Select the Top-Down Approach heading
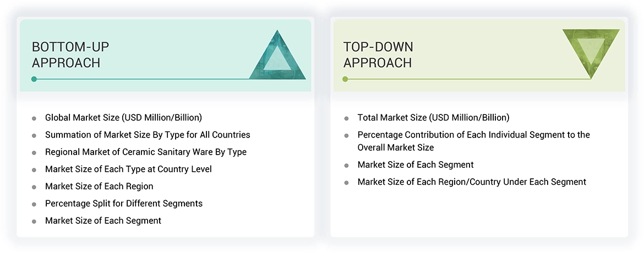644x253 pixels. pyautogui.click(x=378, y=54)
